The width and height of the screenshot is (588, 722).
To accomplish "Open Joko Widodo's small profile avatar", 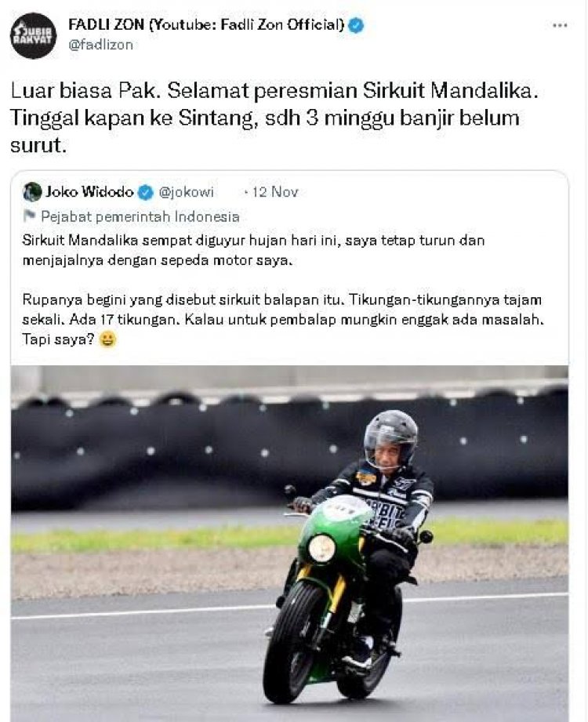I will pos(32,192).
